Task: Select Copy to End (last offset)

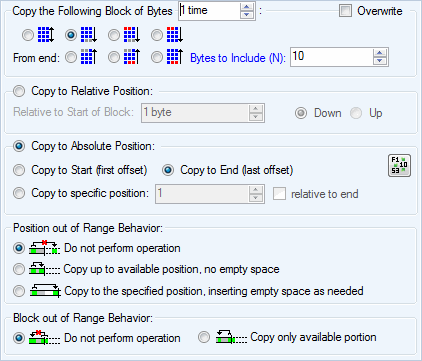Action: [x=168, y=170]
